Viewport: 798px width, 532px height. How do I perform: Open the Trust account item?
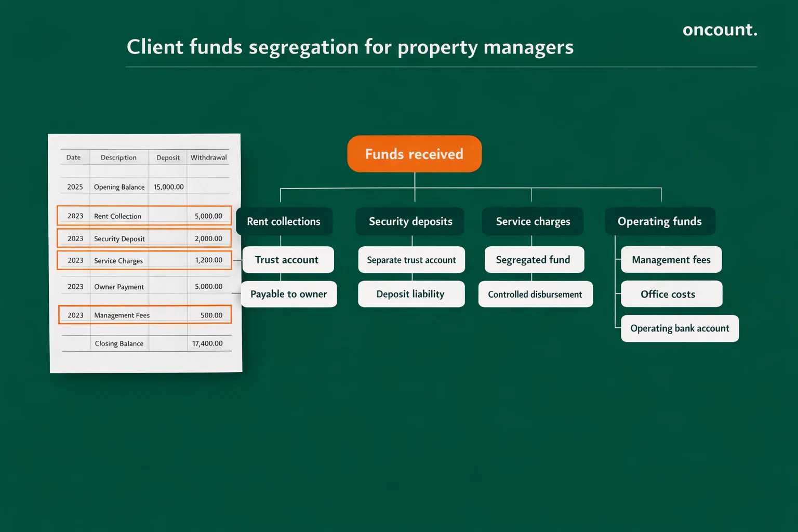[x=288, y=260]
